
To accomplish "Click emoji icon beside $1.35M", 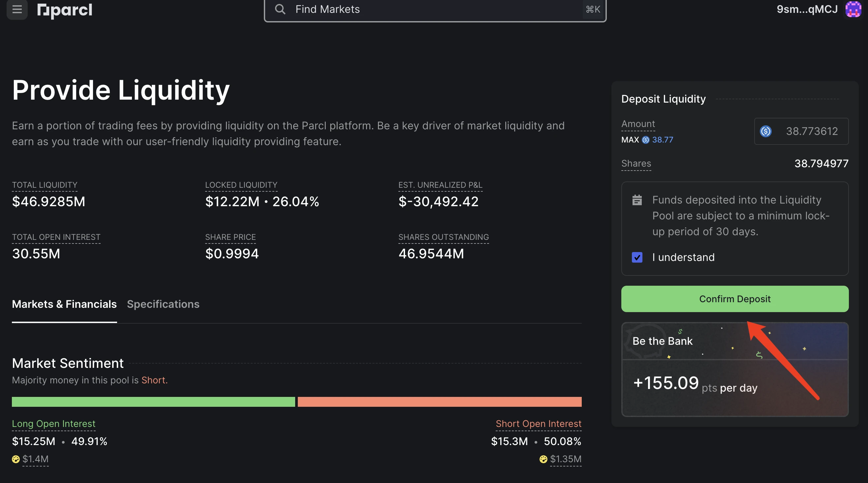I will 543,459.
